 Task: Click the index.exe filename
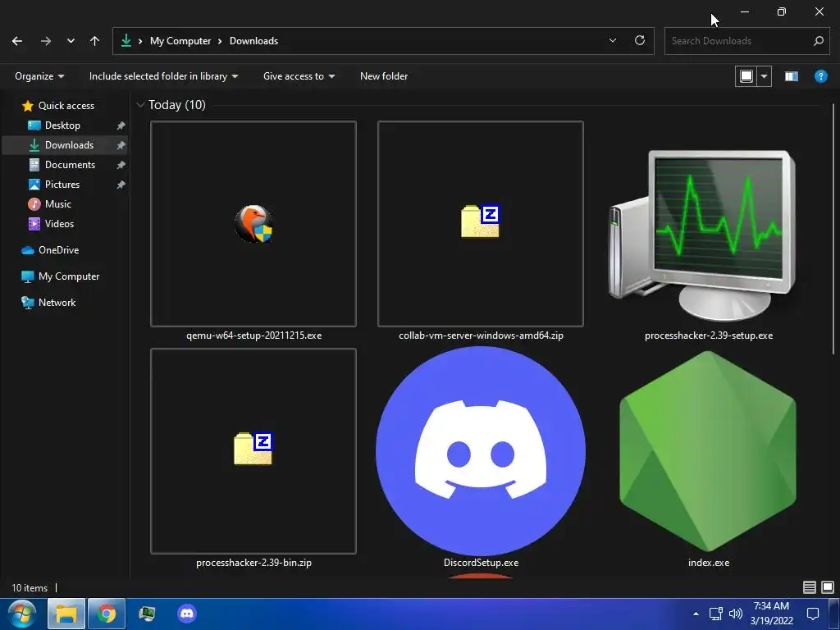(x=709, y=563)
